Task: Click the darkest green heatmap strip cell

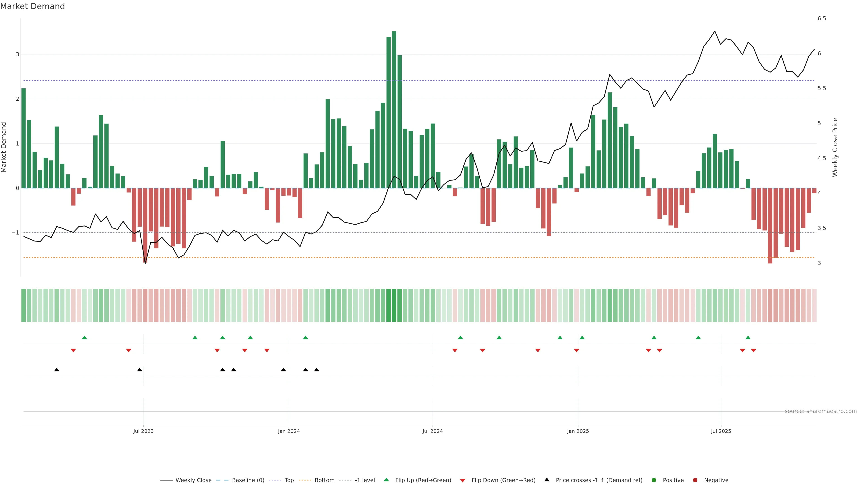Action: 394,305
